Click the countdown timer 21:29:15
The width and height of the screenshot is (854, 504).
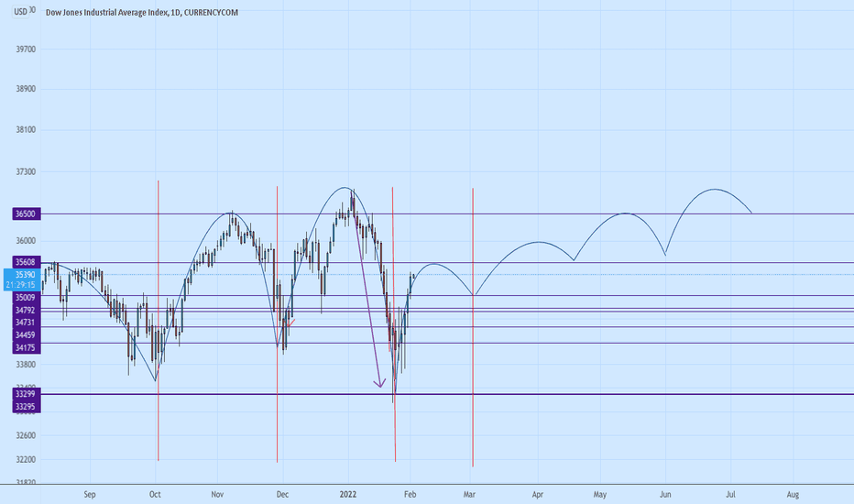coord(21,285)
